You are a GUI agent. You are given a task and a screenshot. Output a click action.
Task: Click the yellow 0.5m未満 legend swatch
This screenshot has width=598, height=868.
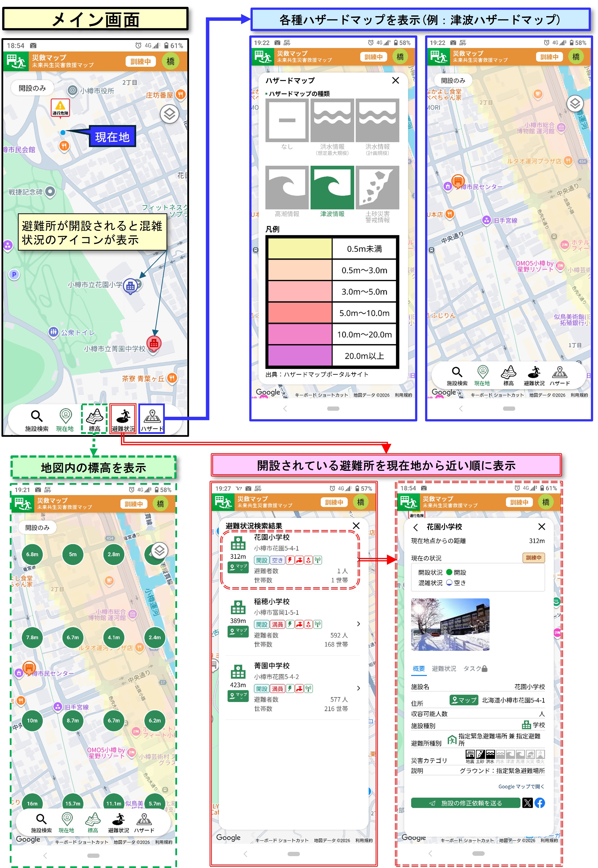tap(300, 249)
